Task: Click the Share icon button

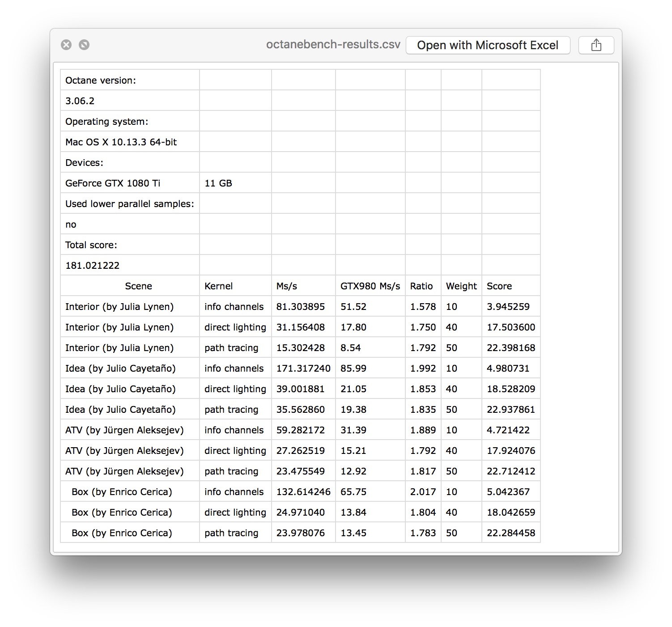Action: [x=596, y=45]
